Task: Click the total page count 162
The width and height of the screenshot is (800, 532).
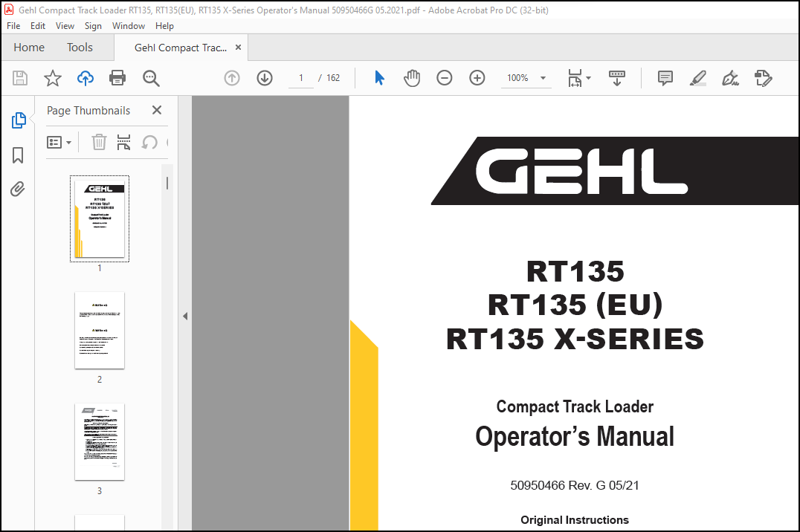Action: pos(333,78)
